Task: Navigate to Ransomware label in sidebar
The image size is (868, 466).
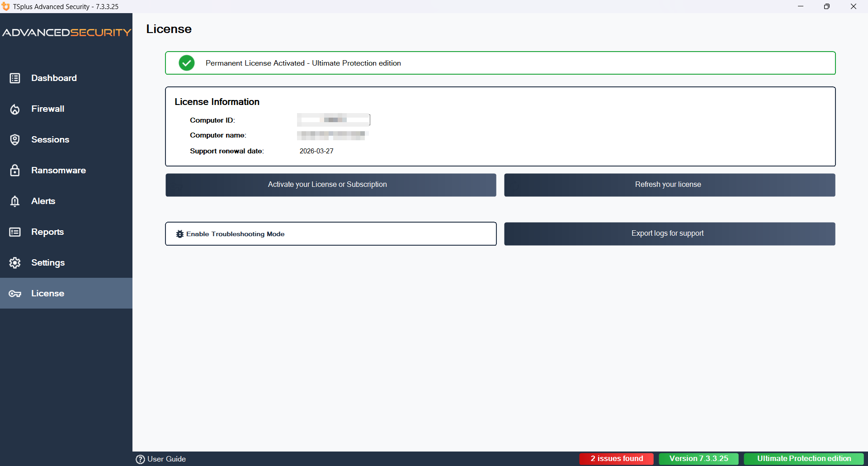Action: click(58, 170)
